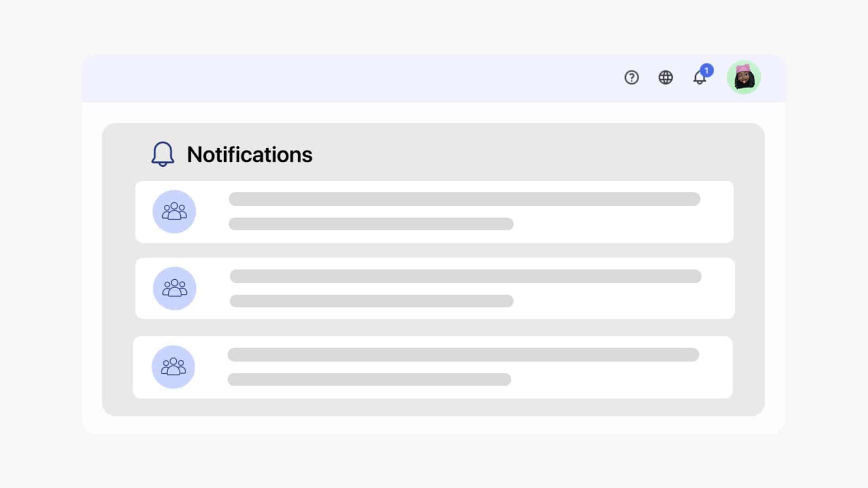
Task: Click the third notification's long title line
Action: 463,355
